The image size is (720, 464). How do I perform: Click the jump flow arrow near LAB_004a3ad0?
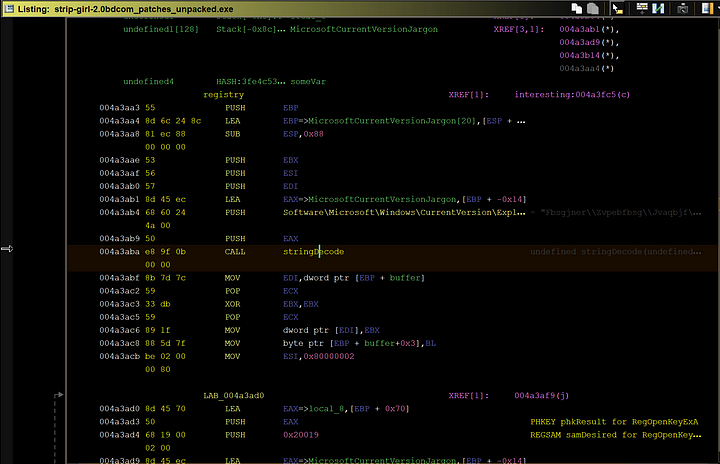pyautogui.click(x=58, y=395)
